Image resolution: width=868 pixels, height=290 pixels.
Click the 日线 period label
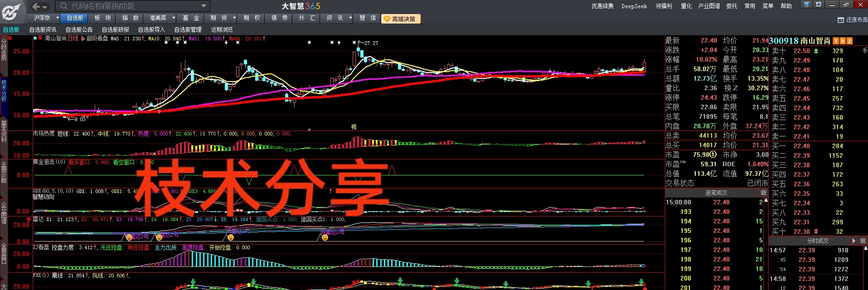pos(73,39)
